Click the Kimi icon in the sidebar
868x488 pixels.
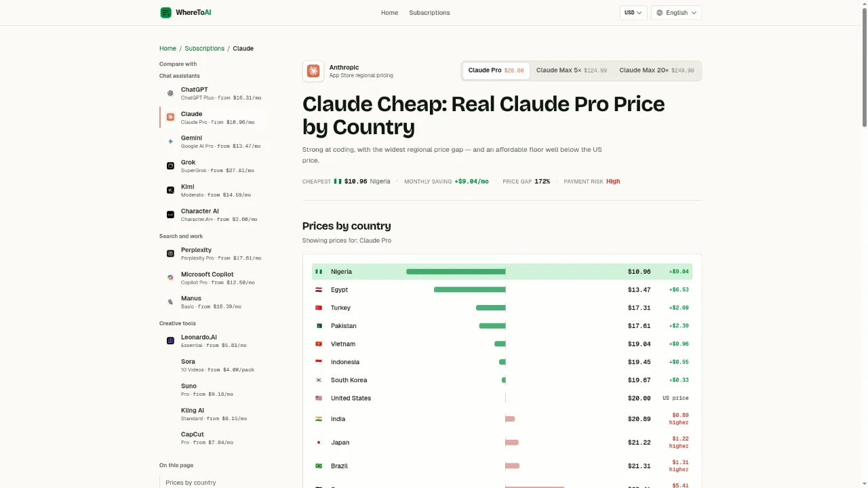tap(170, 190)
